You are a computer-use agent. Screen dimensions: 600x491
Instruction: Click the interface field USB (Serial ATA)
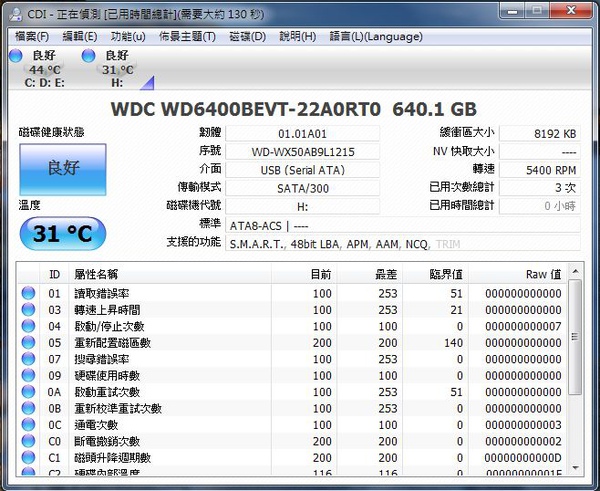click(x=302, y=170)
